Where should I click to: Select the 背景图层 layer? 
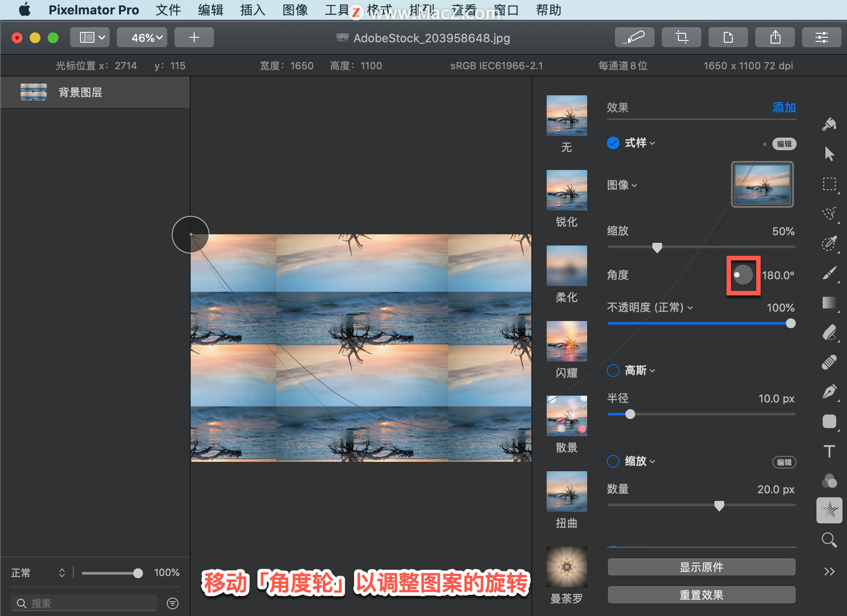[95, 92]
